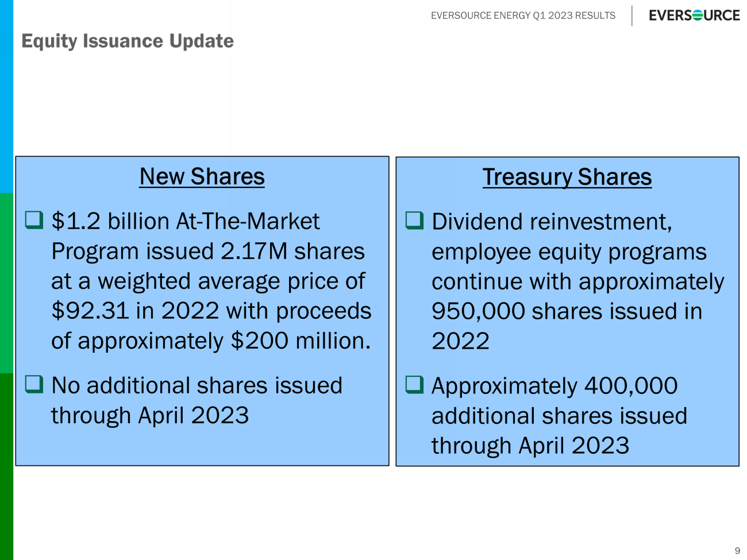Click the underlined Treasury Shares heading
The width and height of the screenshot is (747, 560).
pos(567,177)
